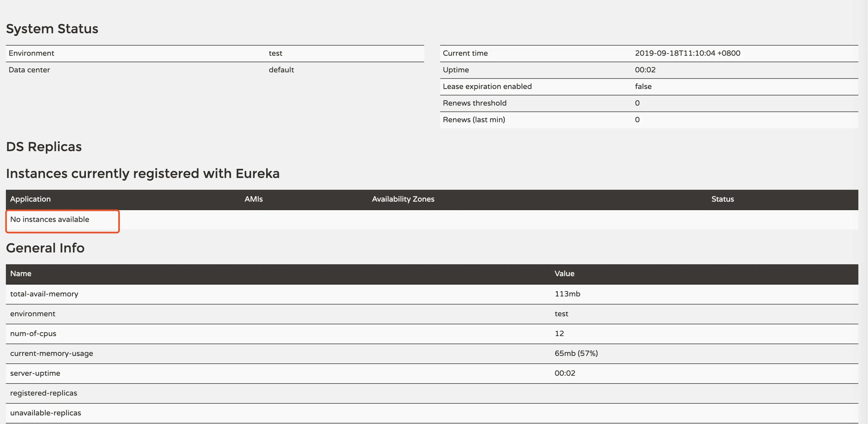Click the total-avail-memory row name
The width and height of the screenshot is (868, 424).
(44, 294)
